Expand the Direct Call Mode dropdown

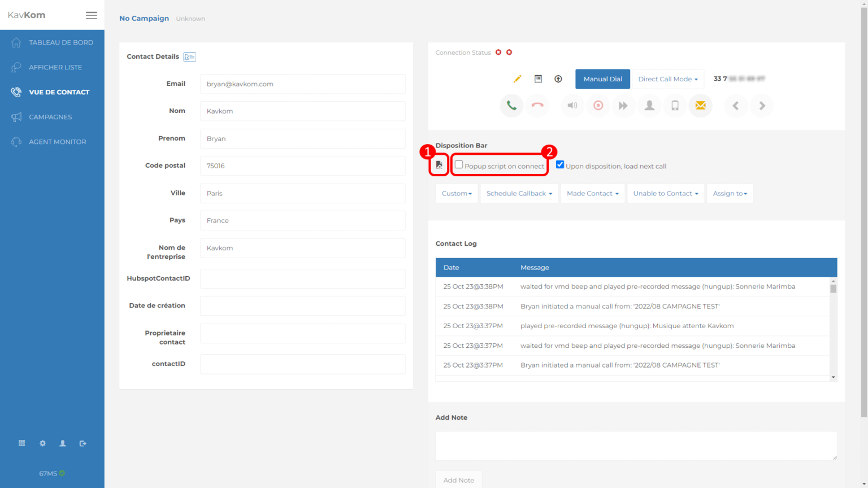667,79
